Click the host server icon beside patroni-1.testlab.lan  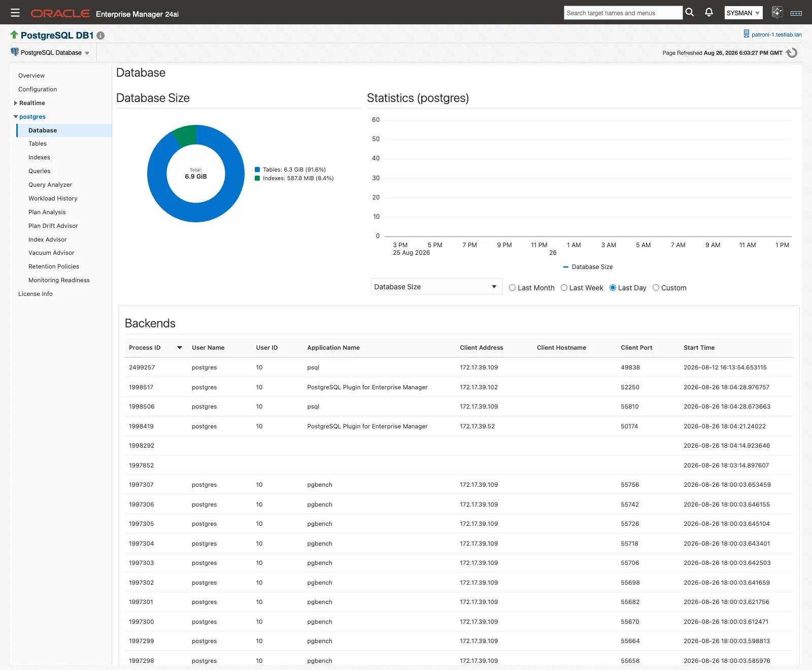(x=746, y=34)
